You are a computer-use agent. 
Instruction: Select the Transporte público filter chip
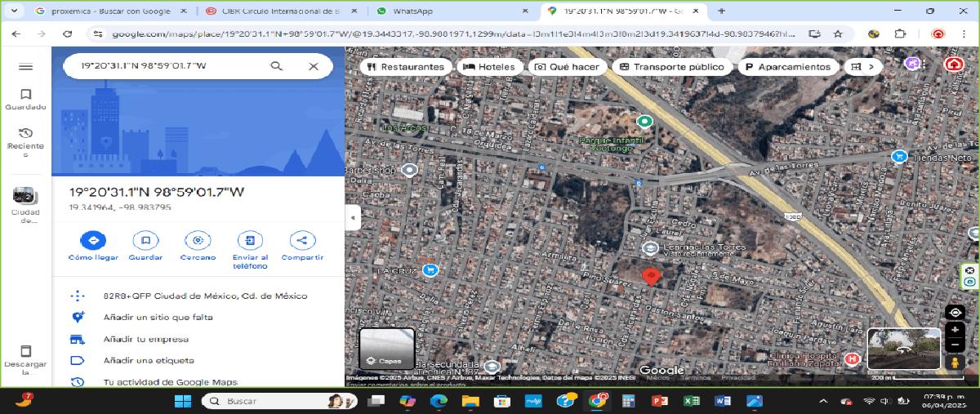671,67
